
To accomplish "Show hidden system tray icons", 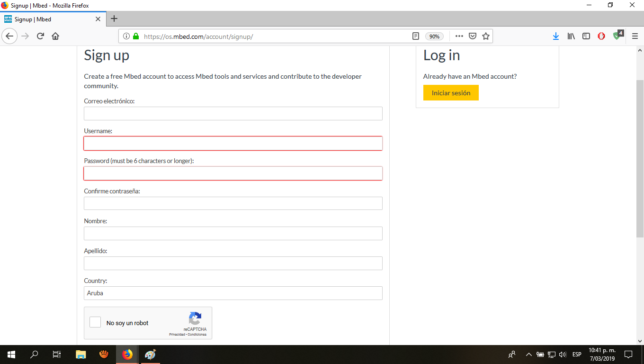I will pos(529,355).
